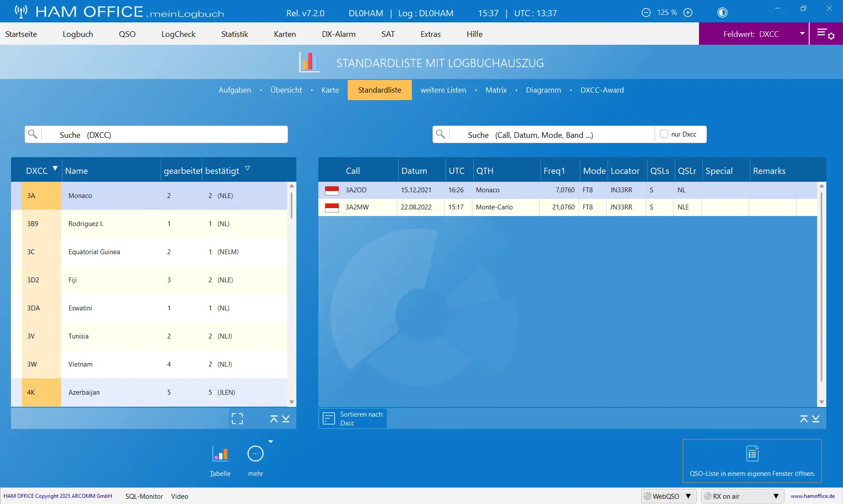The image size is (843, 504).
Task: Toggle the RX on air indicator
Action: pos(708,496)
